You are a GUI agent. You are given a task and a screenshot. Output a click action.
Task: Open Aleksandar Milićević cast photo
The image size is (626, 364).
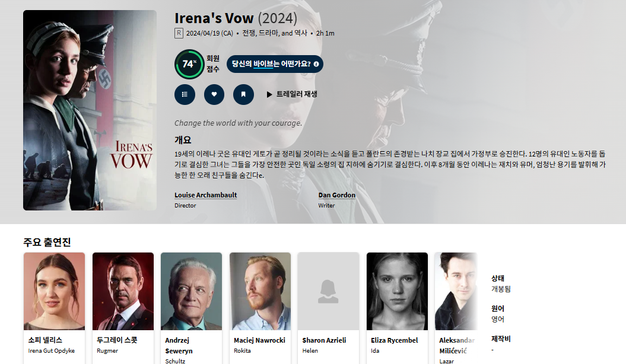click(456, 291)
